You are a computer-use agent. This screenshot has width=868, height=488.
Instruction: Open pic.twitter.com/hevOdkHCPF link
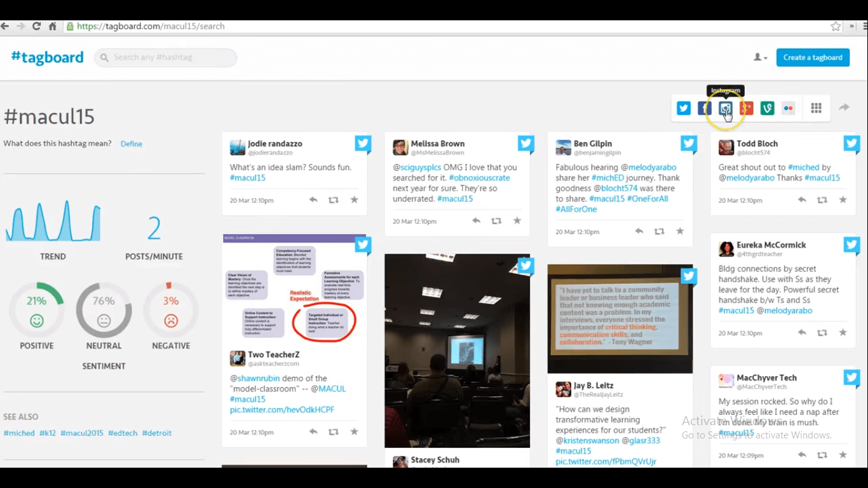click(x=282, y=410)
